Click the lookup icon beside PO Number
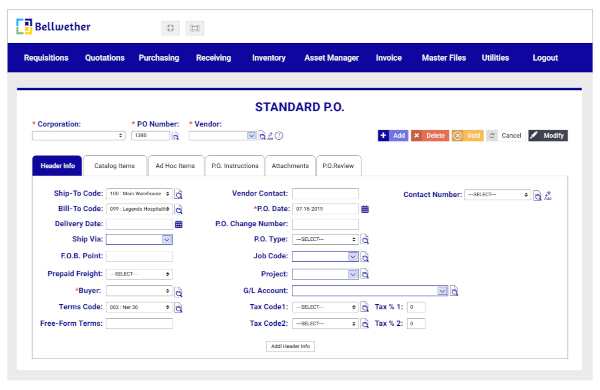 pyautogui.click(x=176, y=136)
